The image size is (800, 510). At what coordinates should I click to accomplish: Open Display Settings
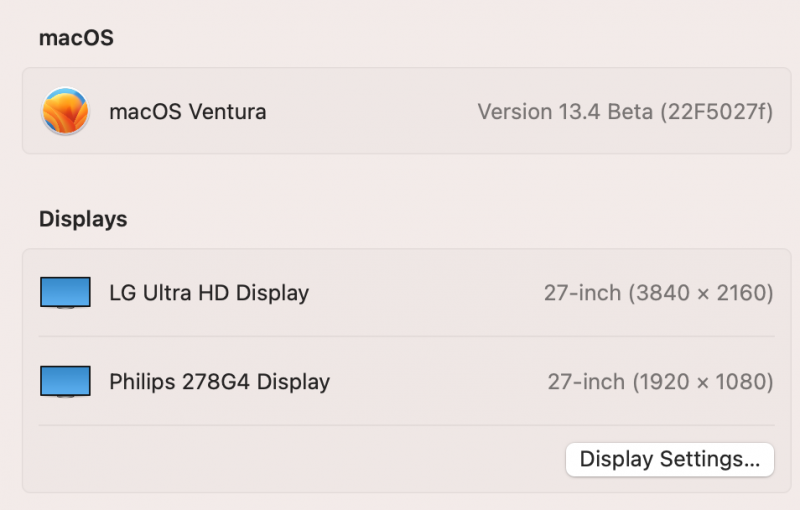(x=669, y=459)
